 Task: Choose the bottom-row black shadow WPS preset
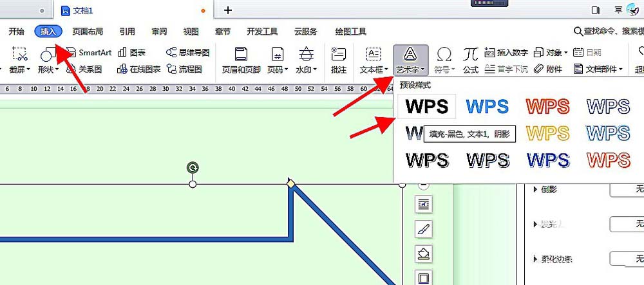click(427, 160)
